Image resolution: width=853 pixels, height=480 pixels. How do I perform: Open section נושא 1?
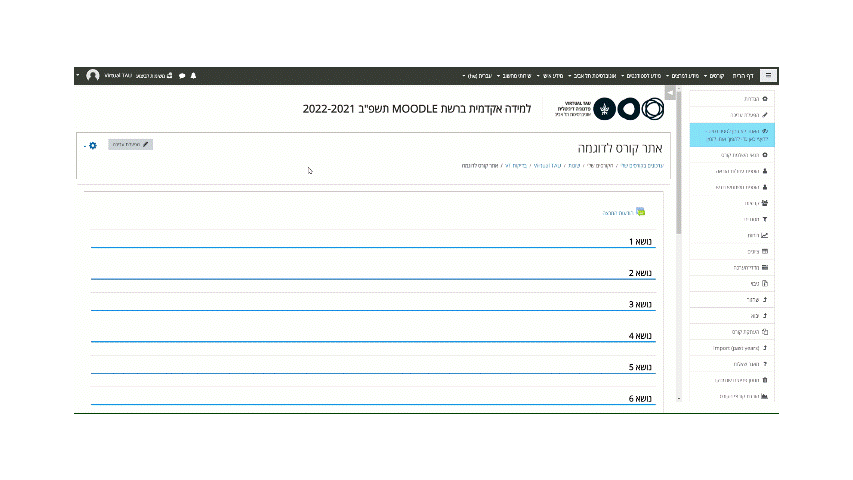tap(640, 241)
